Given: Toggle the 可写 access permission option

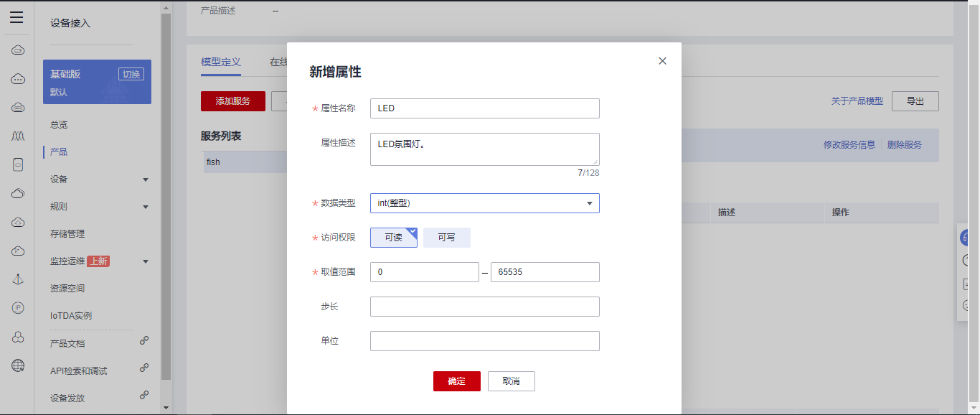Looking at the screenshot, I should pos(446,238).
